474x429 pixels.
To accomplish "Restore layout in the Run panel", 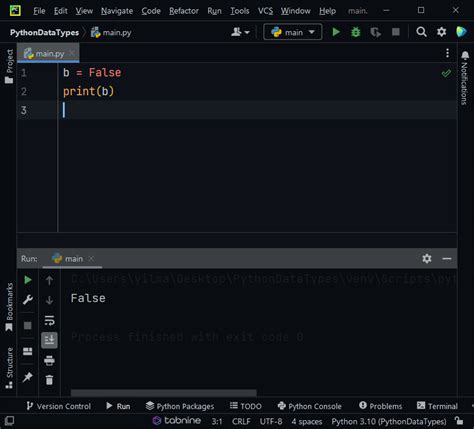I will coord(28,351).
